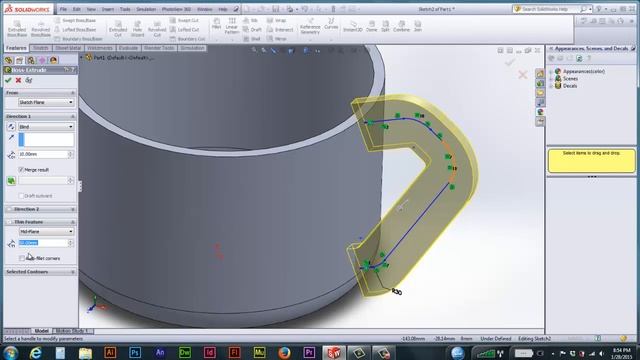640x360 pixels.
Task: Expand the Appearances(color) tree node
Action: click(551, 71)
